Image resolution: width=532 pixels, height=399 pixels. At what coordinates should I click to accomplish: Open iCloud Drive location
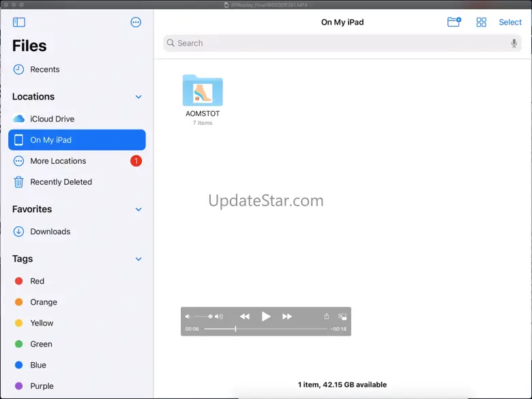[x=52, y=119]
